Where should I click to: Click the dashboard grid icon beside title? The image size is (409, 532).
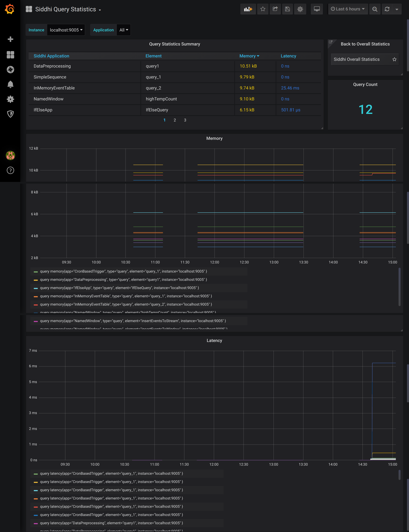click(x=29, y=9)
